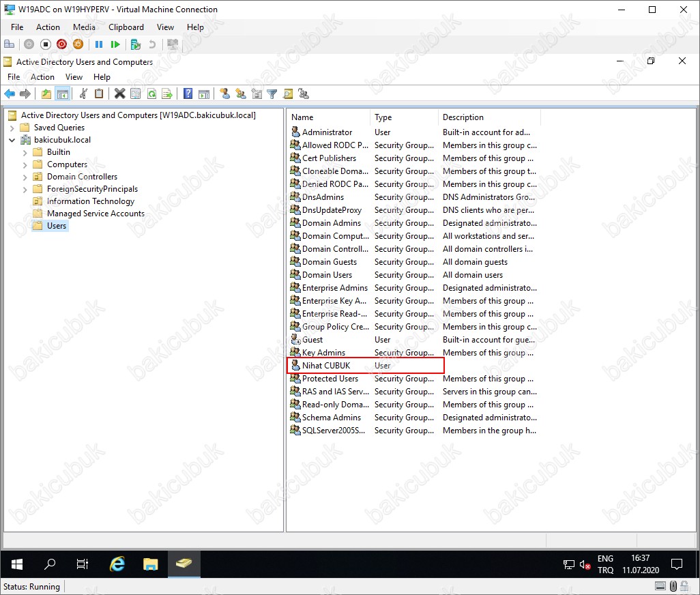The image size is (700, 595).
Task: Click the Add to group icon
Action: pos(304,93)
